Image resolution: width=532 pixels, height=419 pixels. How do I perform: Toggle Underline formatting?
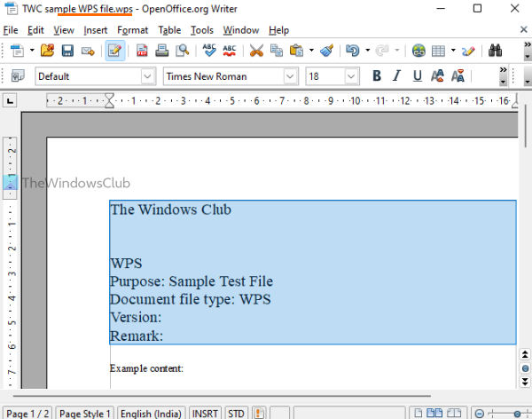(x=418, y=75)
